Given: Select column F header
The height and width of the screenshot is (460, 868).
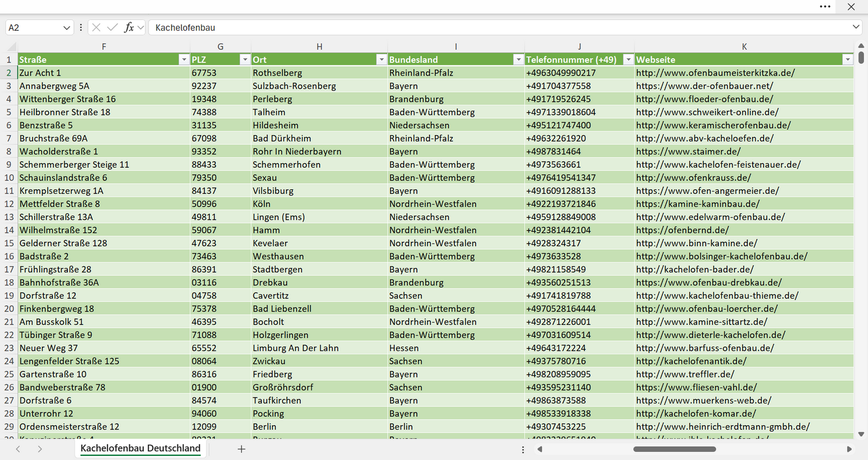Looking at the screenshot, I should (104, 47).
